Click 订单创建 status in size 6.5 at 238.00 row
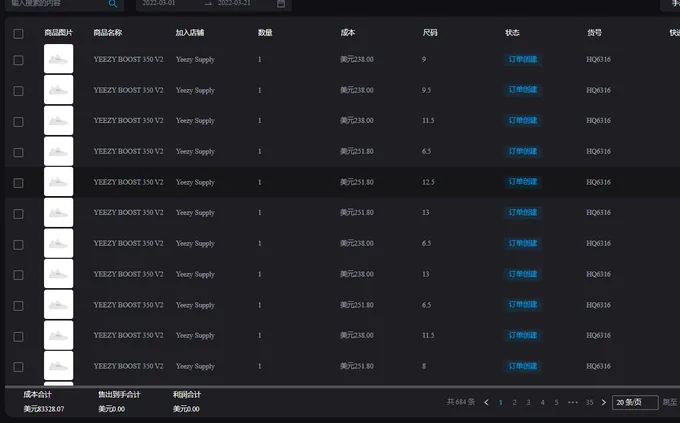The height and width of the screenshot is (423, 680). coord(523,243)
